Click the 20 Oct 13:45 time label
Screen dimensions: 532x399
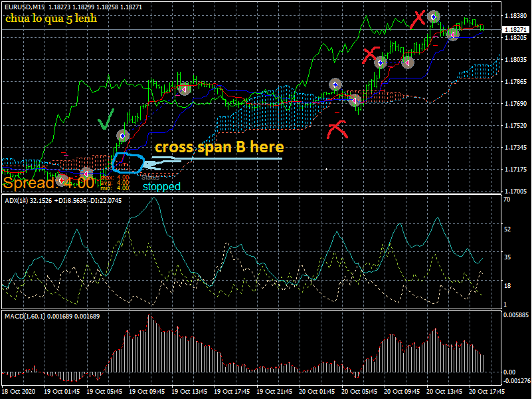(x=444, y=392)
